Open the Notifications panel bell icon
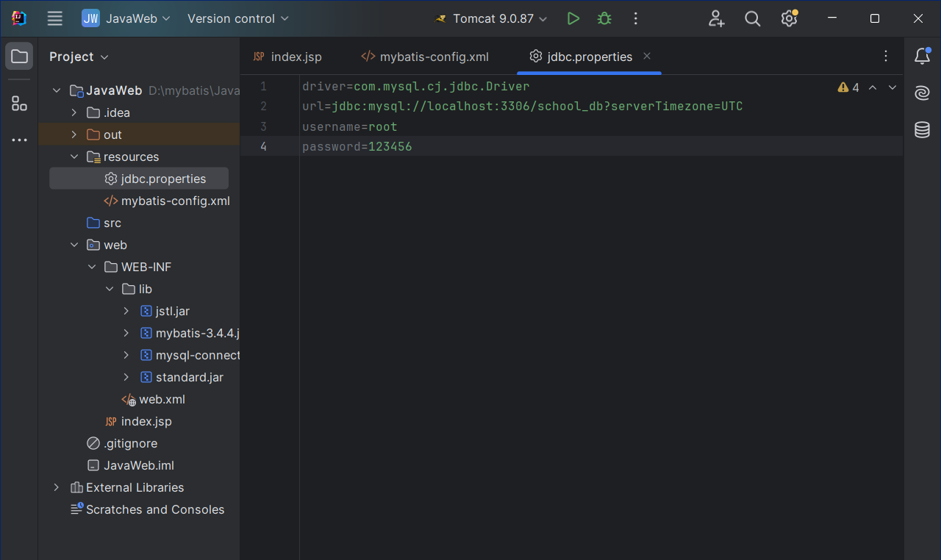 [x=922, y=57]
